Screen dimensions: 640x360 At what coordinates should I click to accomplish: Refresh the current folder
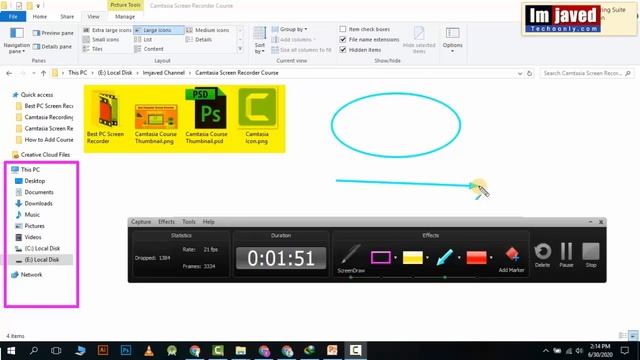coord(529,73)
